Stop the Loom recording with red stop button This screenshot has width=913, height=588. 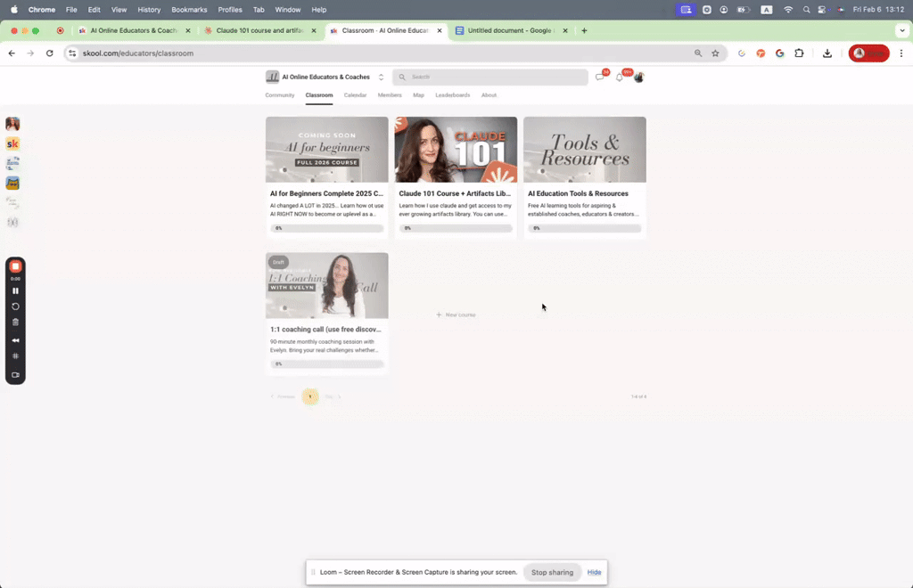[x=15, y=266]
